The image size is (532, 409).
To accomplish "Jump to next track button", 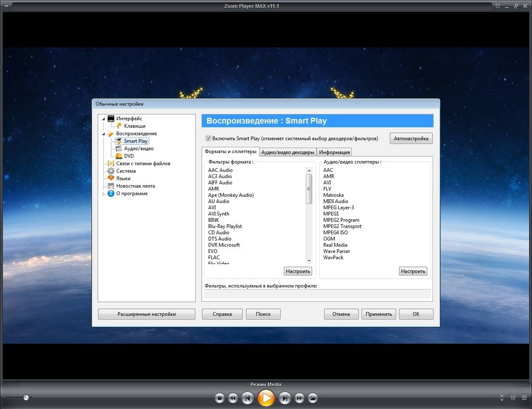I will click(285, 398).
